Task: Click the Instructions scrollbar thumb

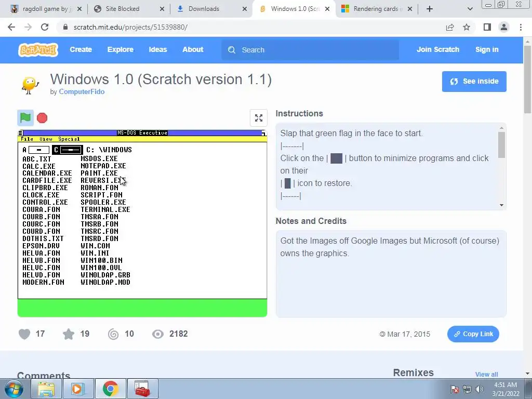Action: click(501, 145)
